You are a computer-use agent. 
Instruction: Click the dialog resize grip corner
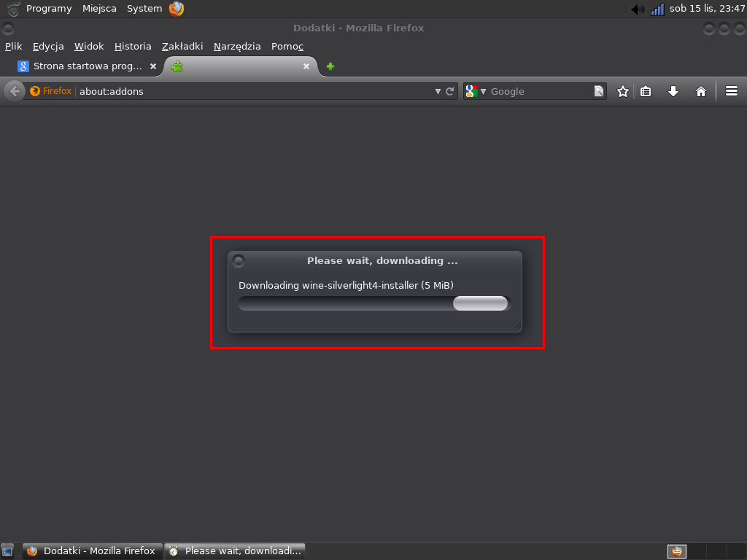tap(517, 326)
